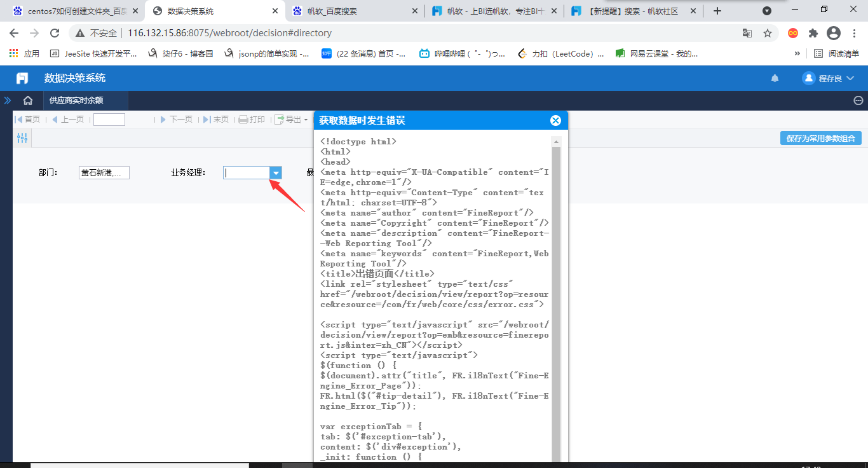868x468 pixels.
Task: Go to previous page with 上一页
Action: (x=68, y=120)
